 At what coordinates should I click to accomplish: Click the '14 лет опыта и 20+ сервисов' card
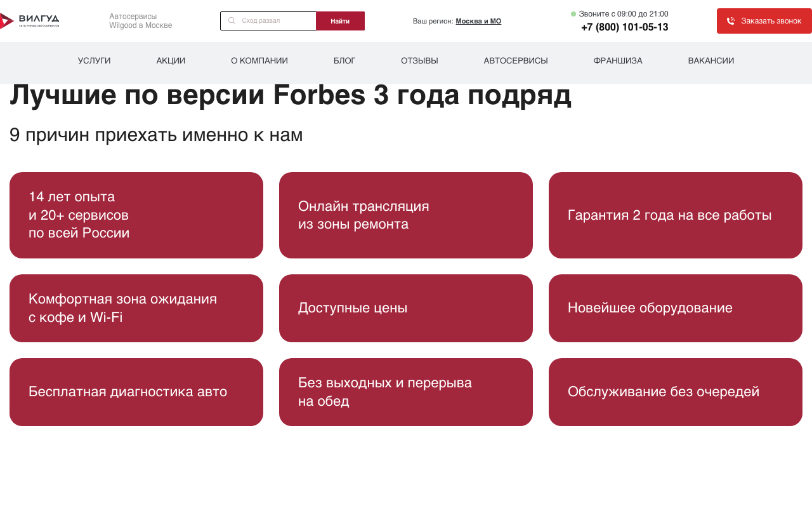point(136,215)
